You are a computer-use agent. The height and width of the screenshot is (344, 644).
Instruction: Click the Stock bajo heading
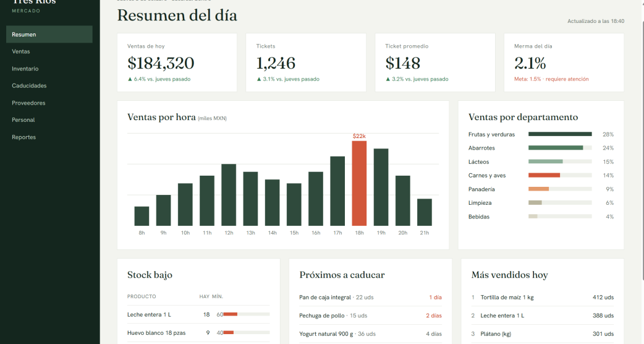click(150, 275)
